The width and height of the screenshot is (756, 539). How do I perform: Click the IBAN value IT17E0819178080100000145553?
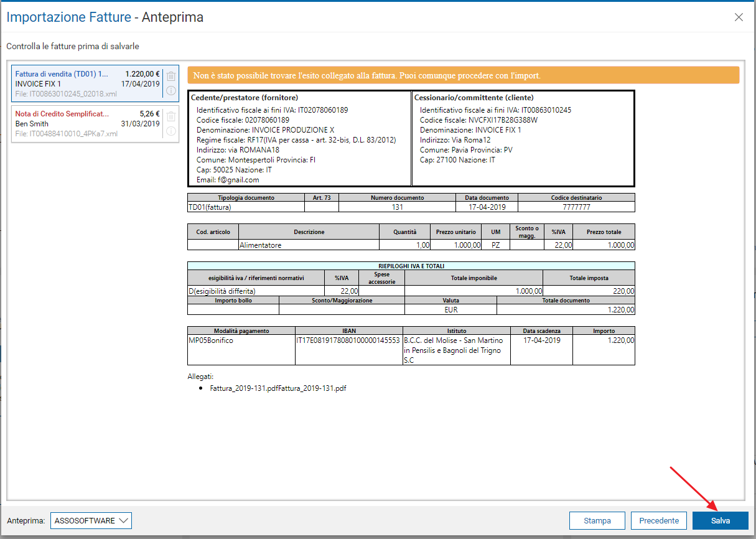pos(348,341)
